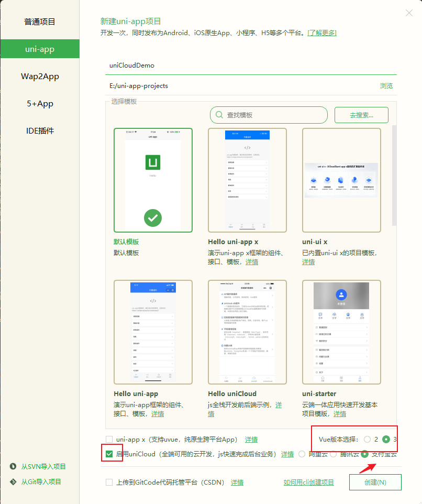Open 详情 link for uni-ui x

(308, 262)
